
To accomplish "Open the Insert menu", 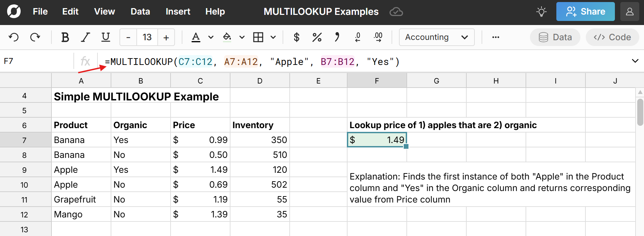I will [178, 11].
